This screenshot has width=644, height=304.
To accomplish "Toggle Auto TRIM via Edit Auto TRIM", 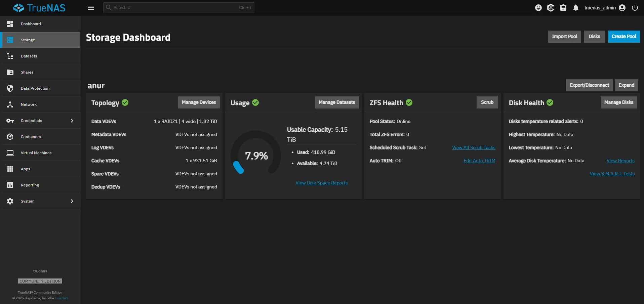I will (479, 161).
